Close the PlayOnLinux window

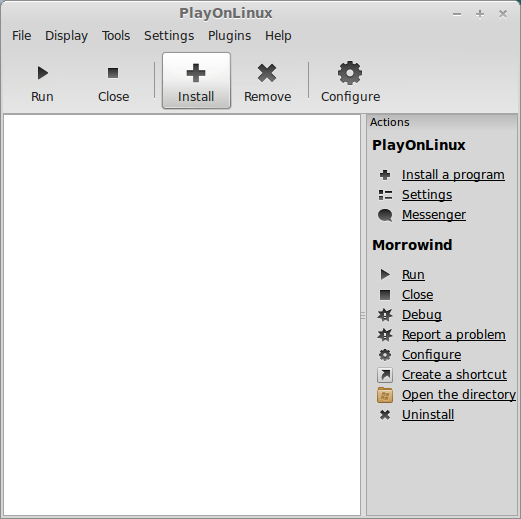point(503,14)
